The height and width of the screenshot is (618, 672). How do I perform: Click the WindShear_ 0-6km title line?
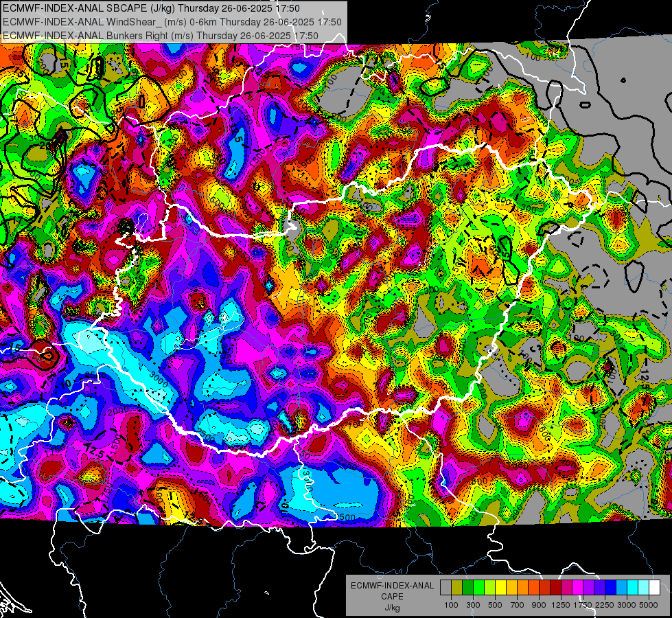[172, 22]
